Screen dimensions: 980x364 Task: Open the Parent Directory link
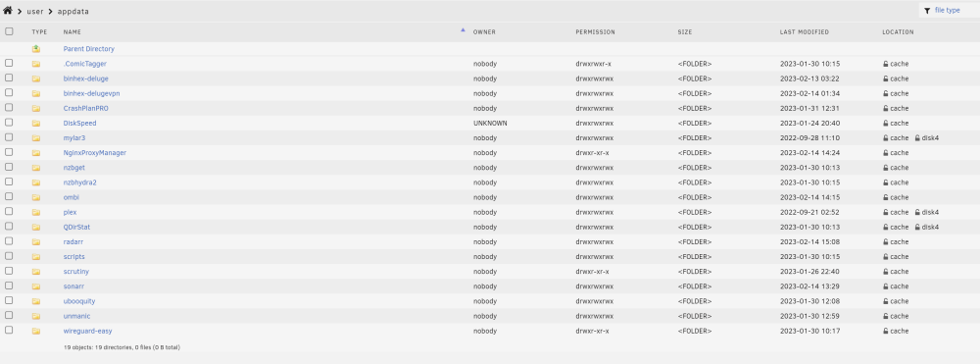[x=89, y=49]
